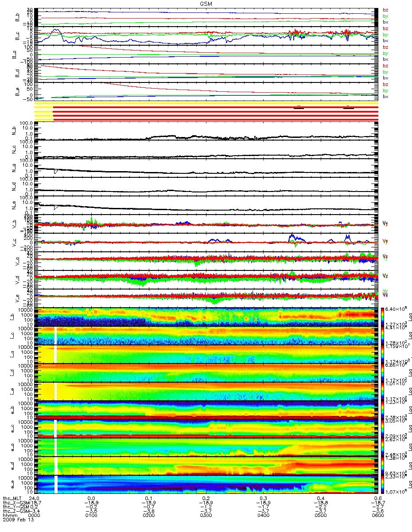The width and height of the screenshot is (412, 532).
Task: Click the black marker on status strip near 0530
Action: click(x=349, y=108)
